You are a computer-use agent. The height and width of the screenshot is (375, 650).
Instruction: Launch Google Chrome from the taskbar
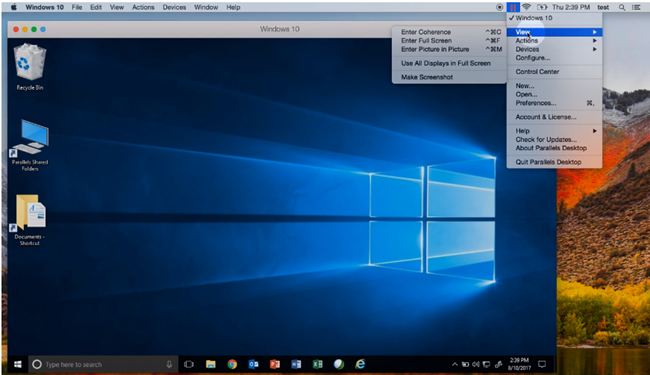pyautogui.click(x=232, y=364)
